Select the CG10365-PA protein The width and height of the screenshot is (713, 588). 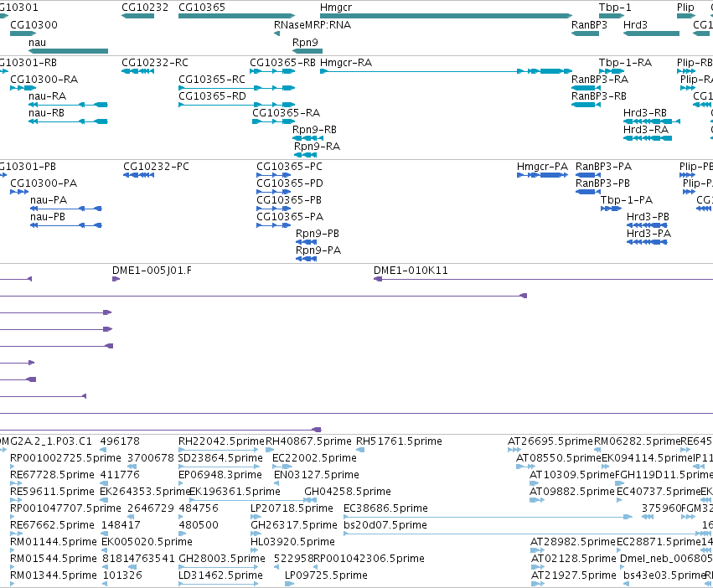[273, 225]
